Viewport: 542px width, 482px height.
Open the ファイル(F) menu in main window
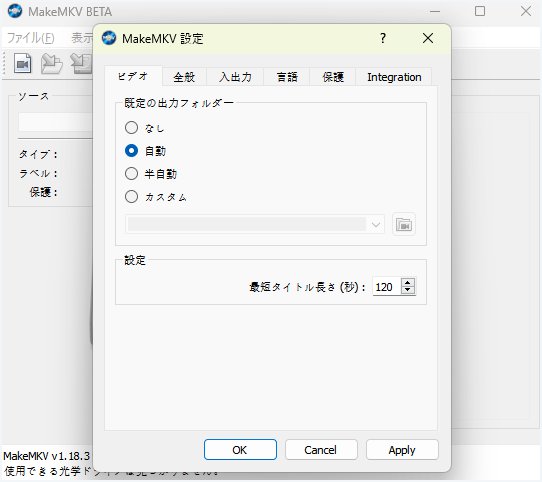(x=31, y=38)
